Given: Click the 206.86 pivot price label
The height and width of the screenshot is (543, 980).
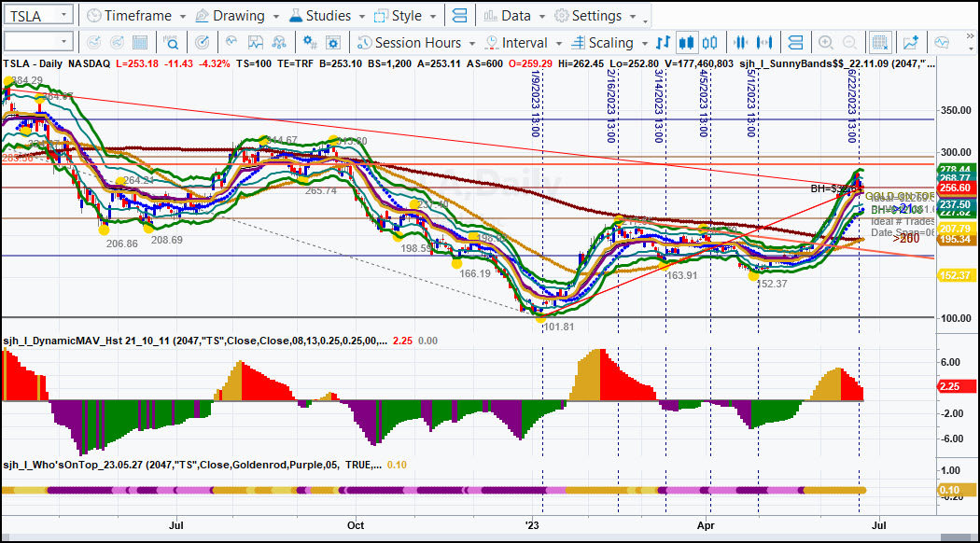Looking at the screenshot, I should click(x=122, y=244).
